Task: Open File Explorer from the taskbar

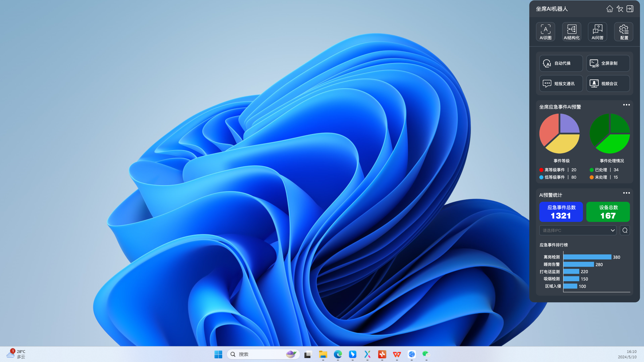Action: click(323, 354)
